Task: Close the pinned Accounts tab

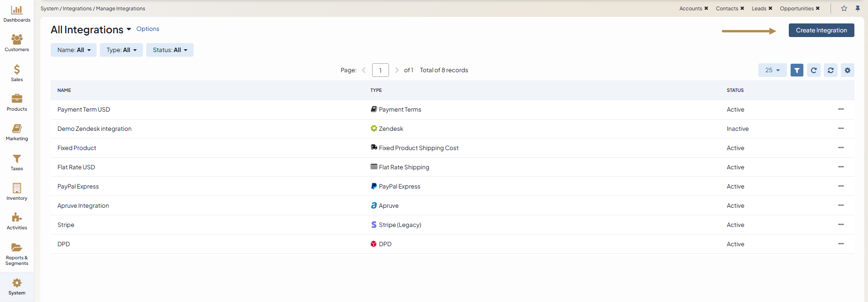Action: click(x=706, y=8)
